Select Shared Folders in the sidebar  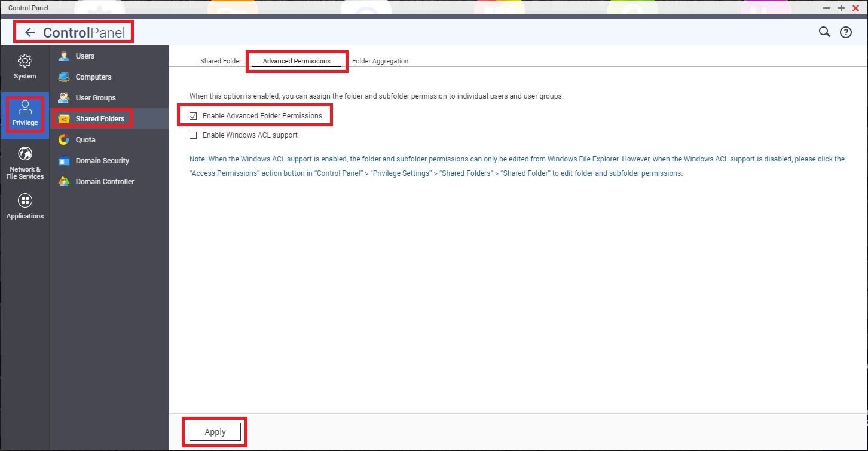tap(100, 119)
